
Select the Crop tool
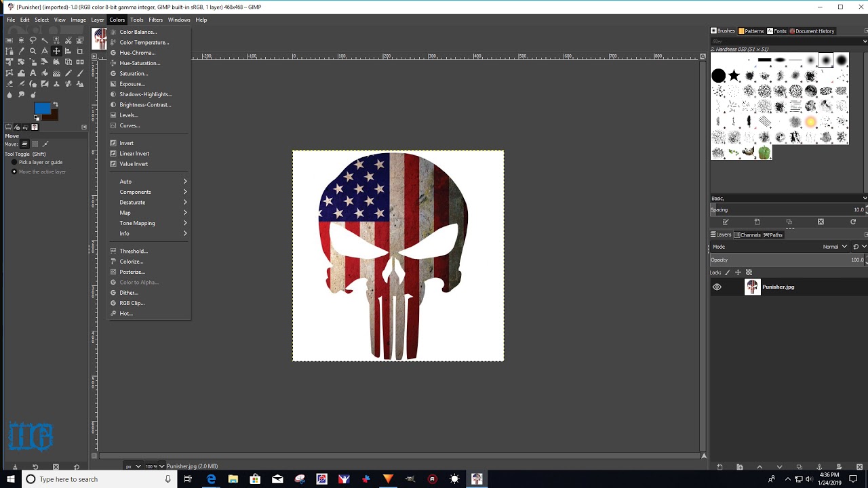(x=80, y=52)
